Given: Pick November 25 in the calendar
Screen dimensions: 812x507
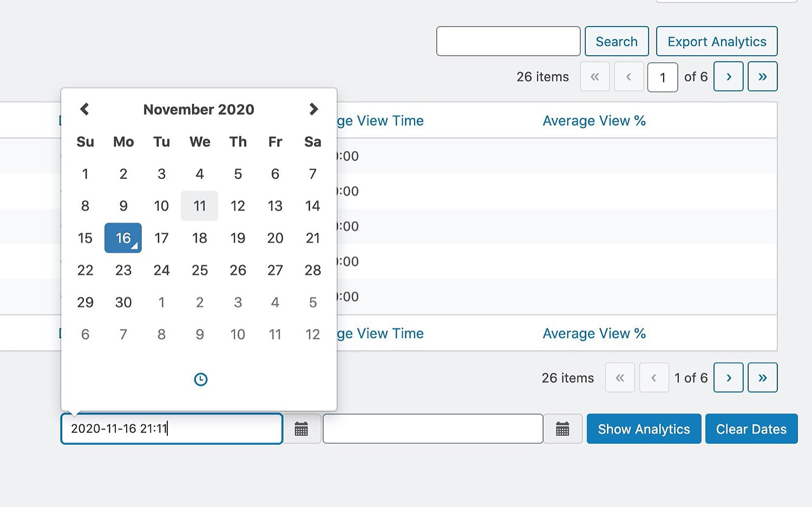Looking at the screenshot, I should (x=199, y=270).
